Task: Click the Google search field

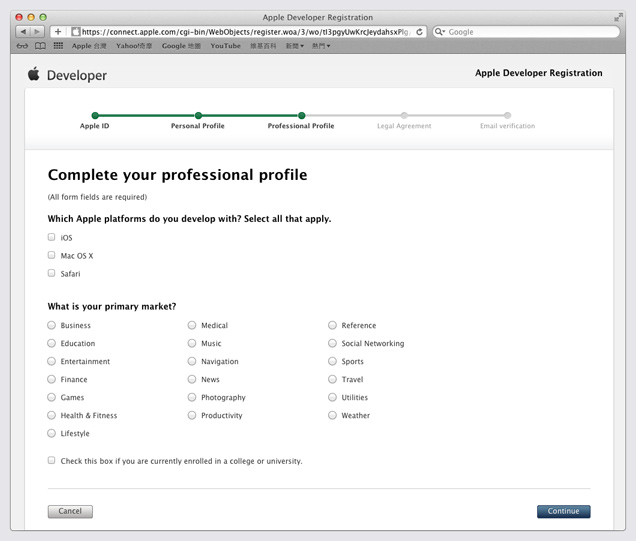Action: pyautogui.click(x=526, y=32)
